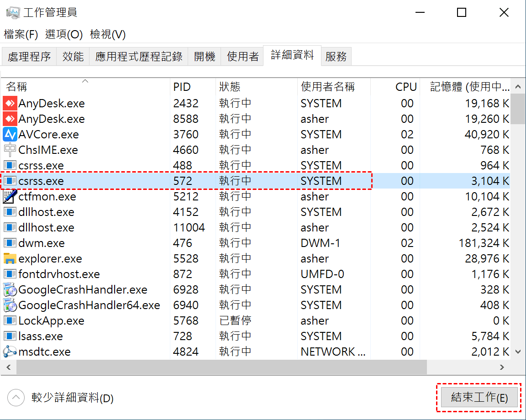The height and width of the screenshot is (420, 526).
Task: Click the ChsIME.exe icon
Action: (10, 150)
